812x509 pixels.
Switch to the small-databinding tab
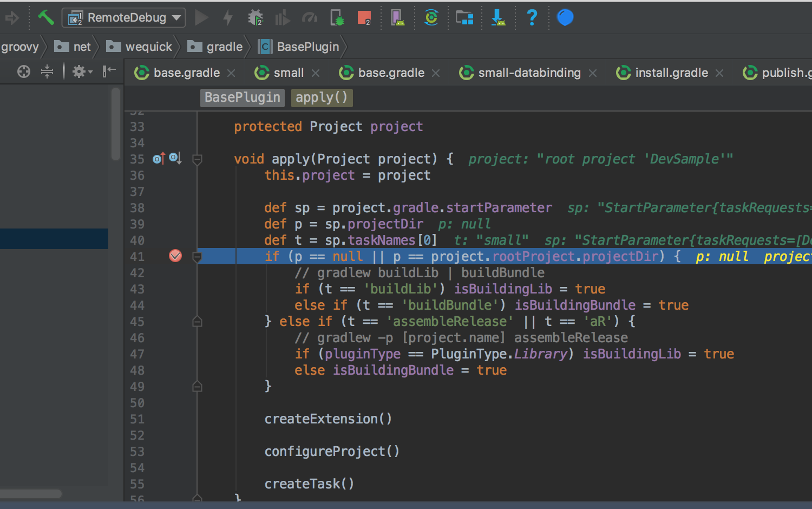pos(520,73)
